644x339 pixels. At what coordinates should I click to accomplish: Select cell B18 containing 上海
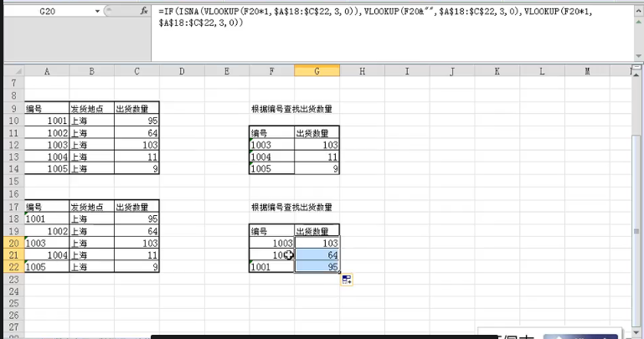click(x=91, y=218)
